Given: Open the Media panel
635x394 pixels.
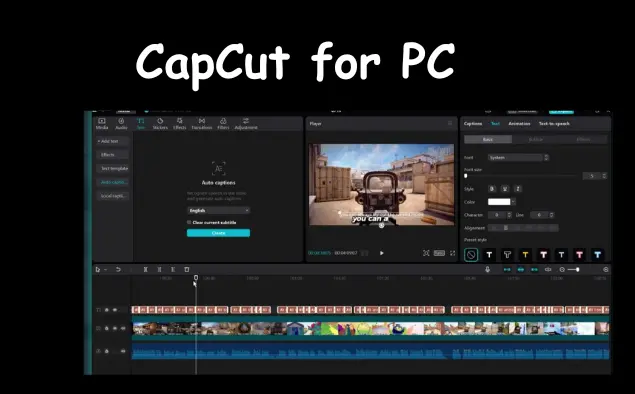Looking at the screenshot, I should (102, 124).
